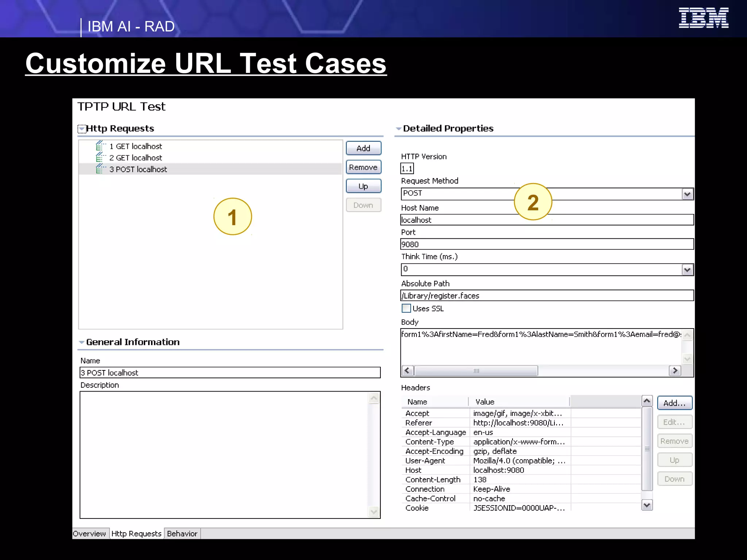The height and width of the screenshot is (560, 747).
Task: Select the Cache-Control header row
Action: tap(521, 499)
